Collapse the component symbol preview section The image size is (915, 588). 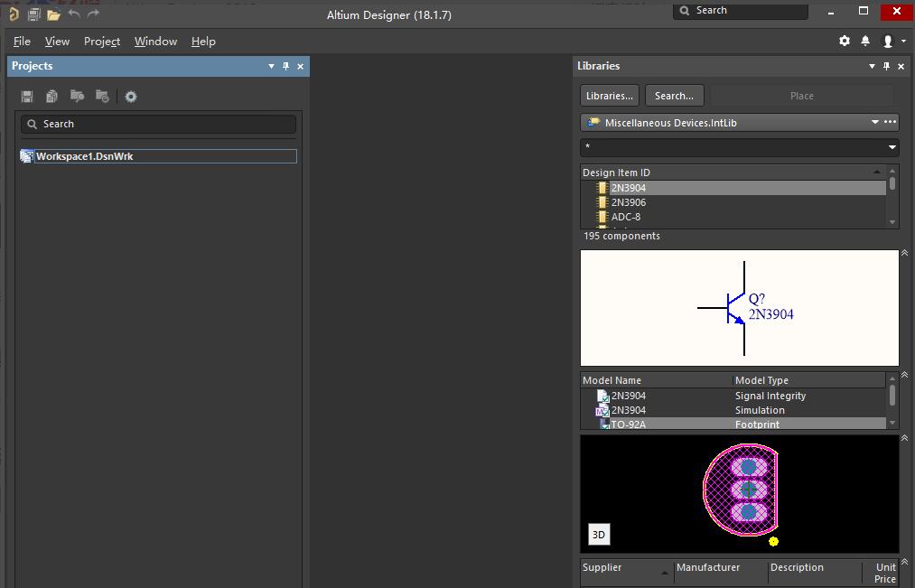(x=904, y=253)
